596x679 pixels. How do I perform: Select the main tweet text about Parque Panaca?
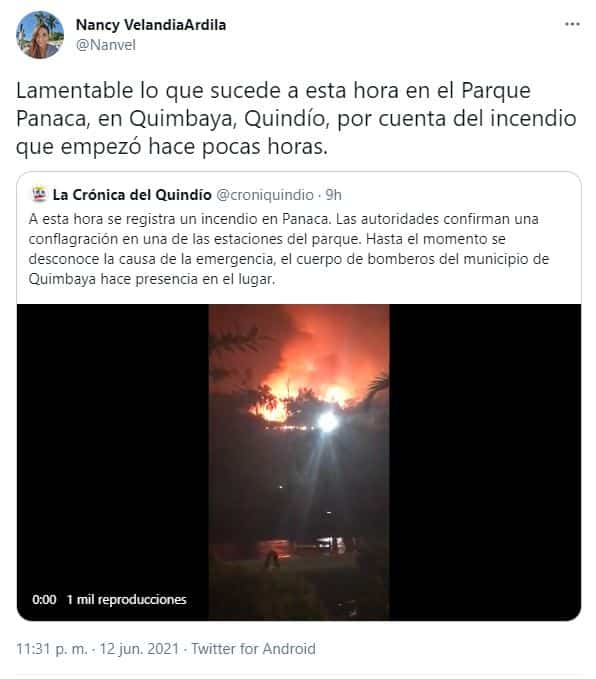[296, 118]
